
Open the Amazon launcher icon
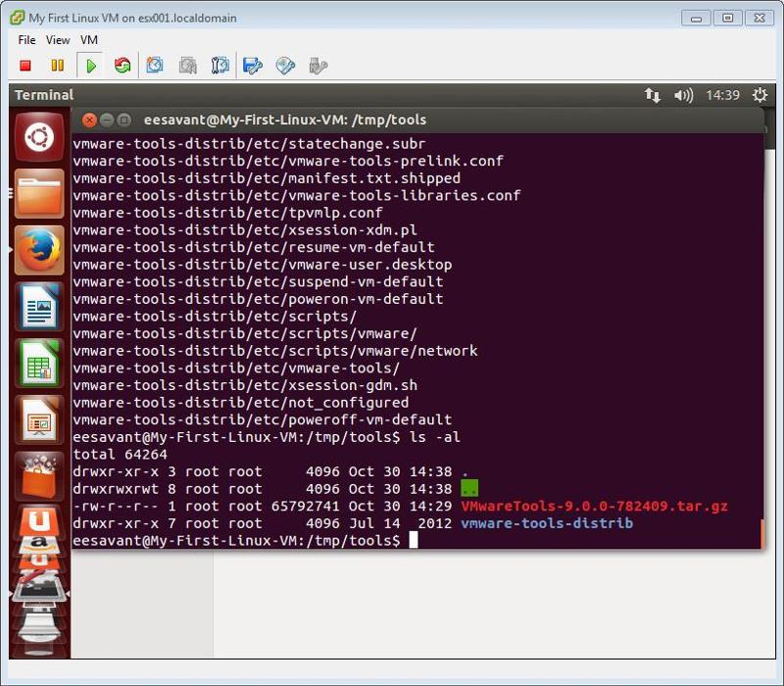pyautogui.click(x=39, y=544)
